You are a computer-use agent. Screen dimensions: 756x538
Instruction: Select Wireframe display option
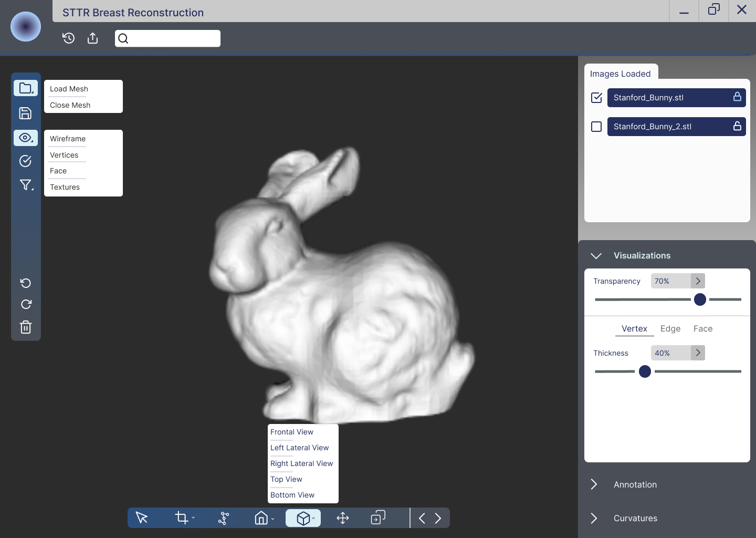[x=68, y=139]
